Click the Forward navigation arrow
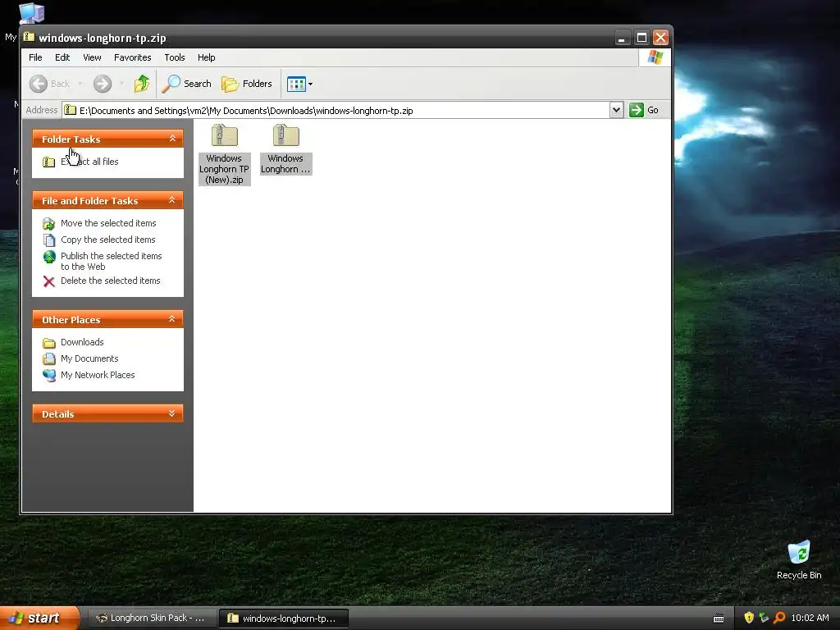Viewport: 840px width, 630px height. coord(103,84)
